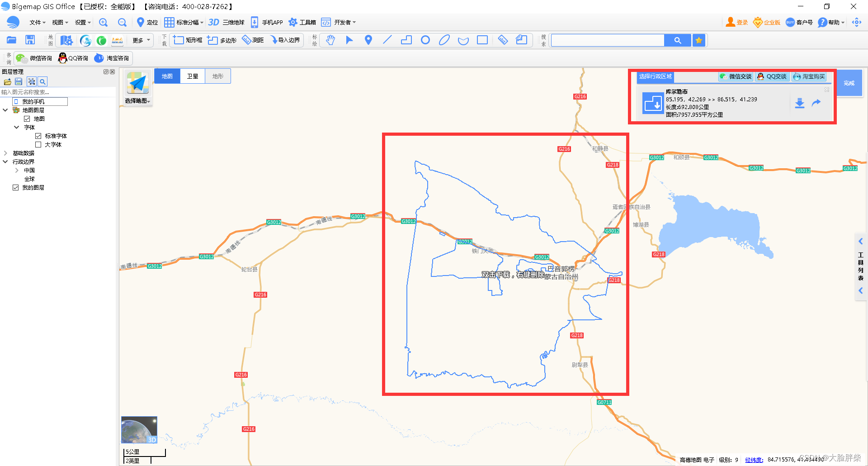Select the green circle map source icon
Viewport: 868px width, 466px height.
(x=101, y=41)
